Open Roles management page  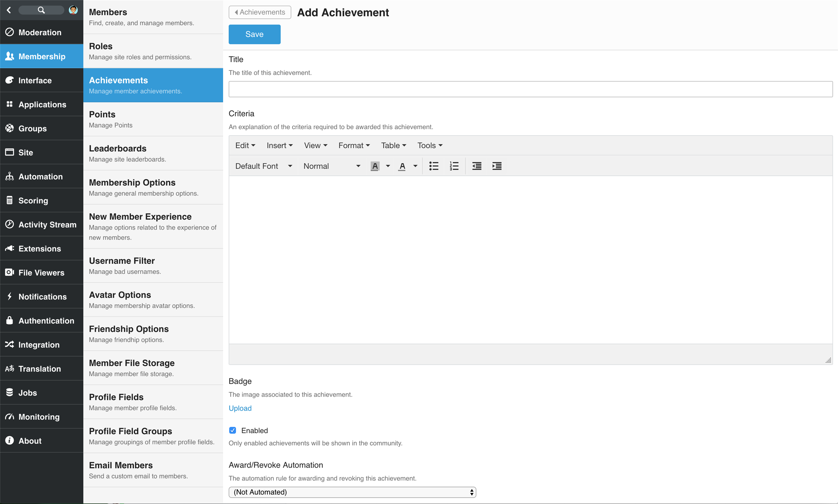pyautogui.click(x=153, y=51)
